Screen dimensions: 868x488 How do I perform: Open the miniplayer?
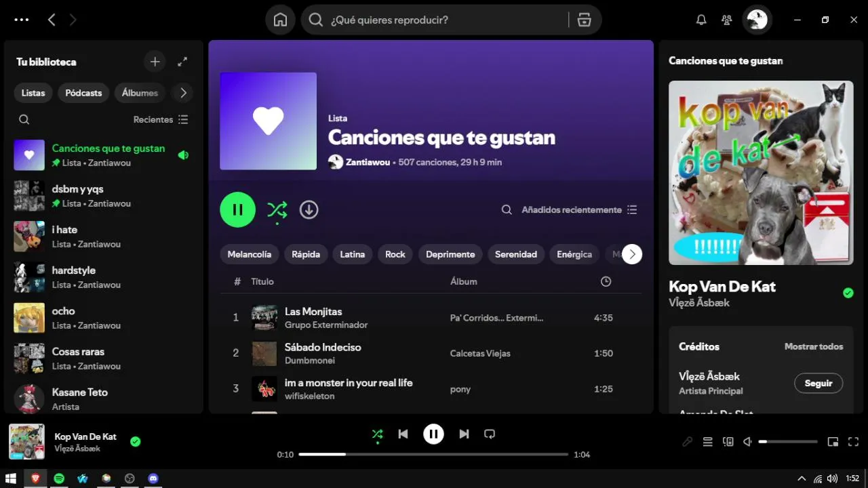click(x=833, y=442)
